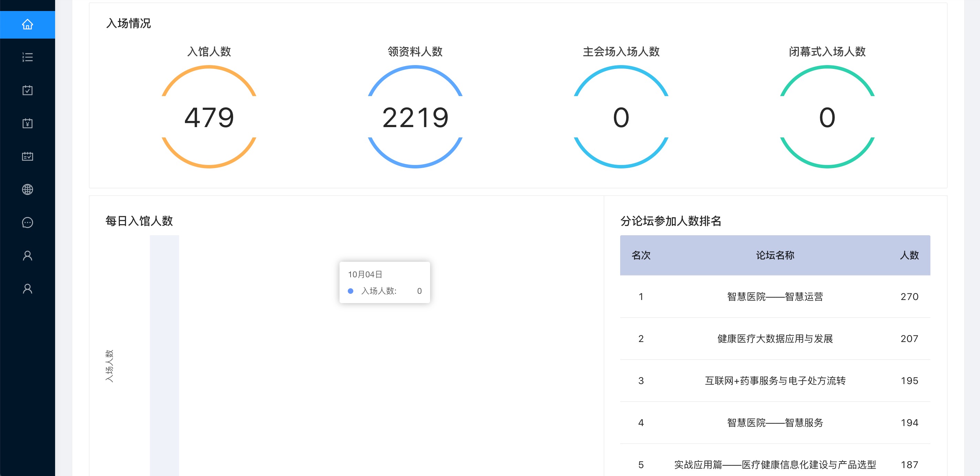Screen dimensions: 980x476
Task: Open the schedule checklist icon in sidebar
Action: [28, 156]
